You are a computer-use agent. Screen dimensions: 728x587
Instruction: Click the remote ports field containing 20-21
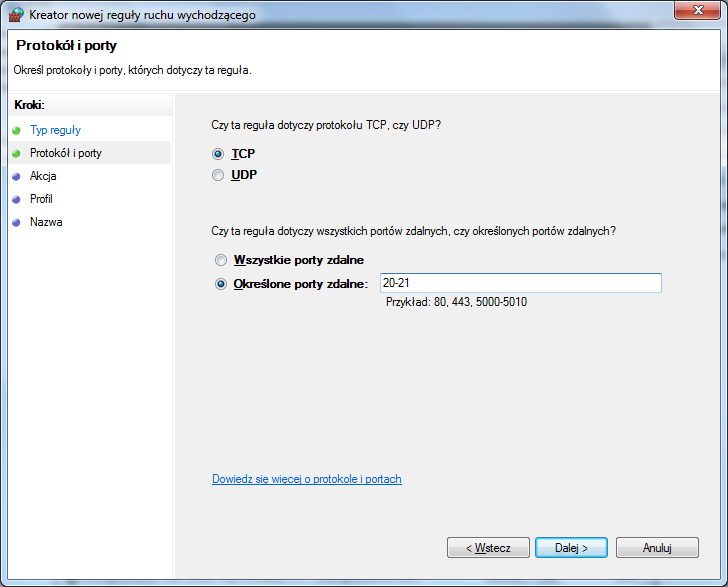(520, 284)
